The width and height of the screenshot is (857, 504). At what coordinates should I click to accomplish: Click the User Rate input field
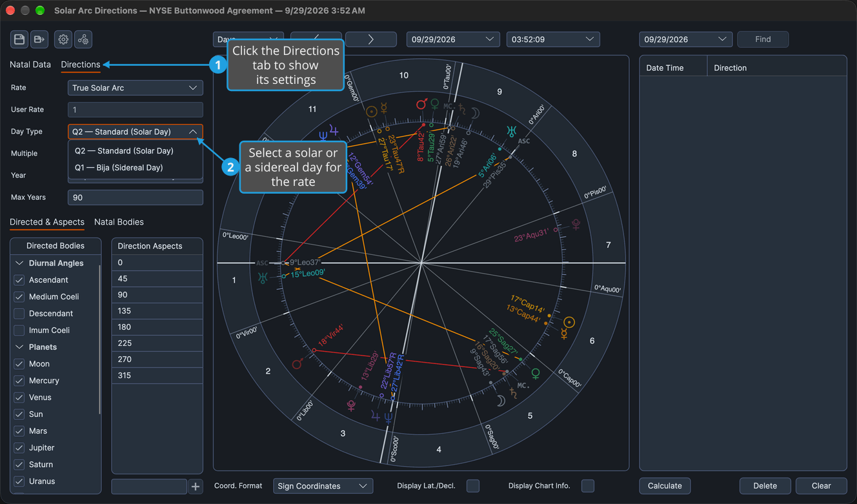pos(136,110)
